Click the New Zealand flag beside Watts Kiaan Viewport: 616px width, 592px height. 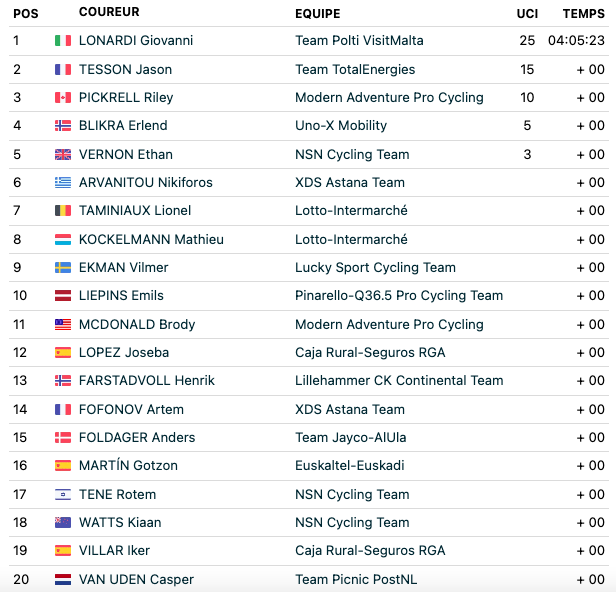pos(63,522)
